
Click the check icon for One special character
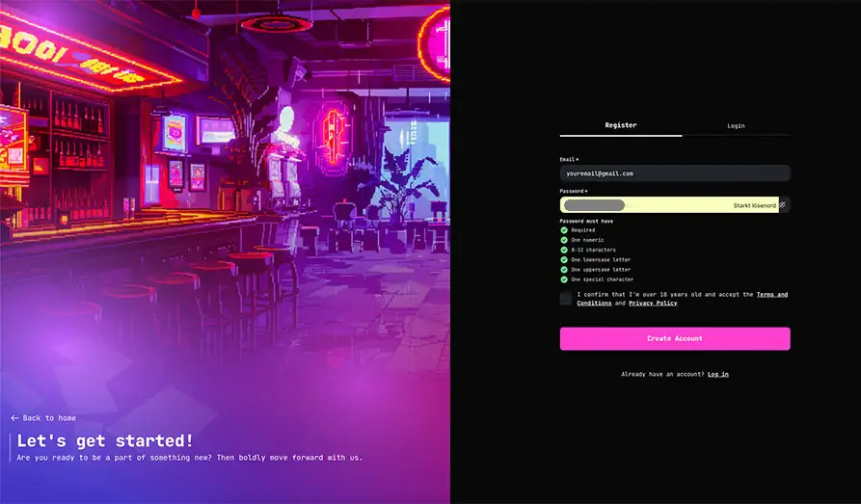[564, 279]
